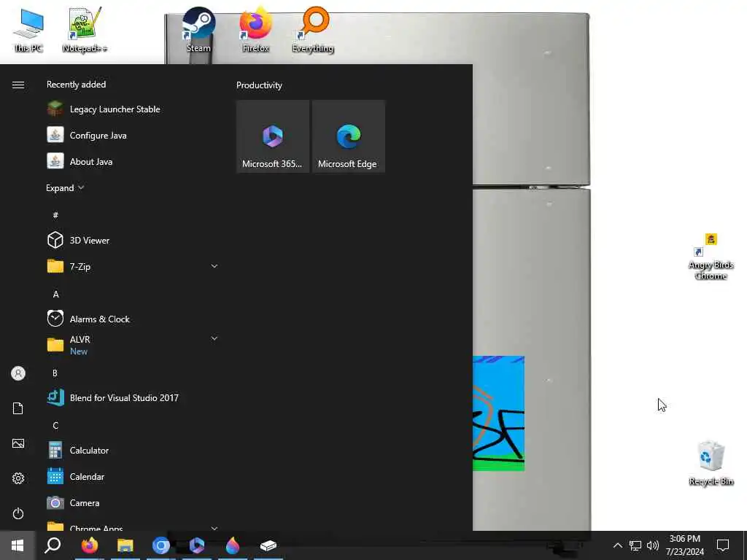Click the C letter header
This screenshot has height=560, width=747.
[55, 425]
